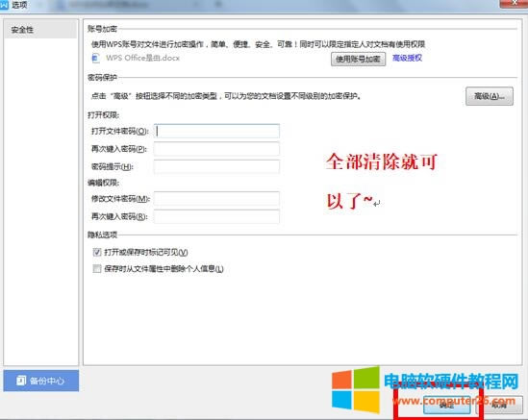Click the 使用账号加密 button
The height and width of the screenshot is (420, 528).
click(359, 60)
